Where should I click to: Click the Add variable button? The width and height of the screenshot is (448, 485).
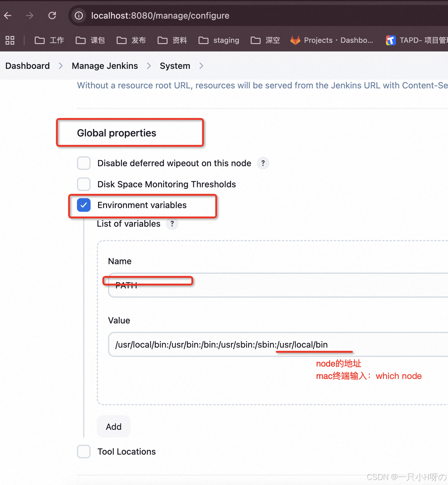(114, 427)
